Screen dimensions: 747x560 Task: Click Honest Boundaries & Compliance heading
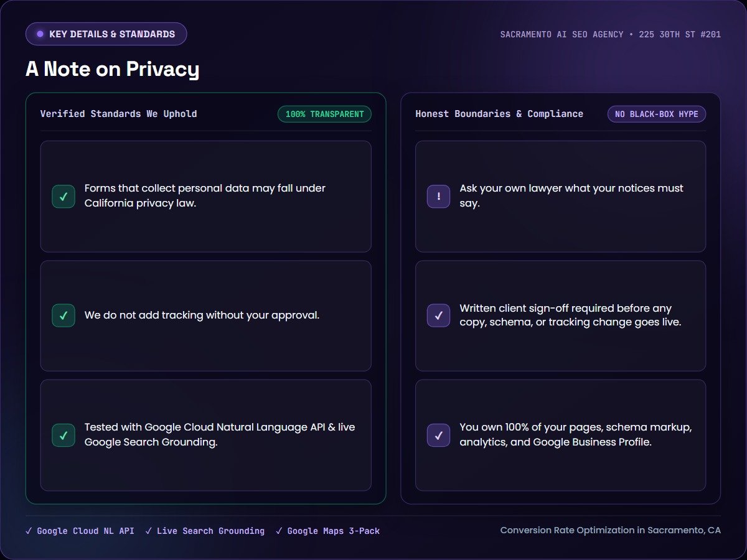coord(499,114)
